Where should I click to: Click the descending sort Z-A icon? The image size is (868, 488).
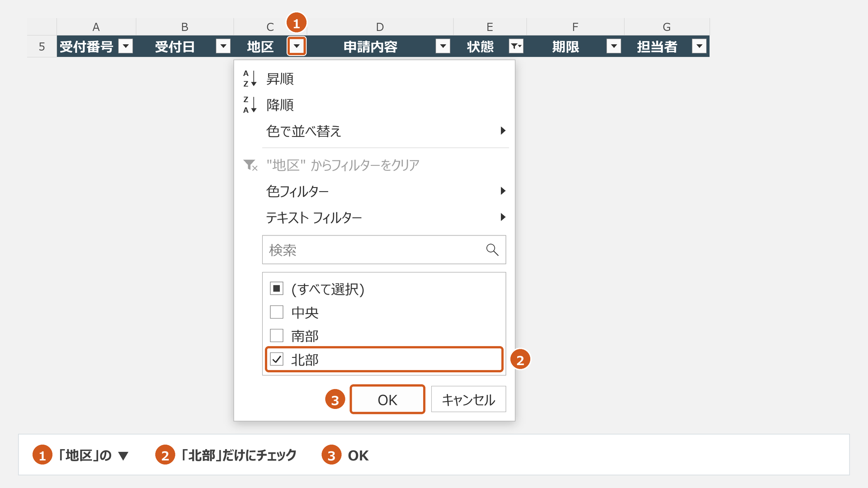[x=250, y=105]
